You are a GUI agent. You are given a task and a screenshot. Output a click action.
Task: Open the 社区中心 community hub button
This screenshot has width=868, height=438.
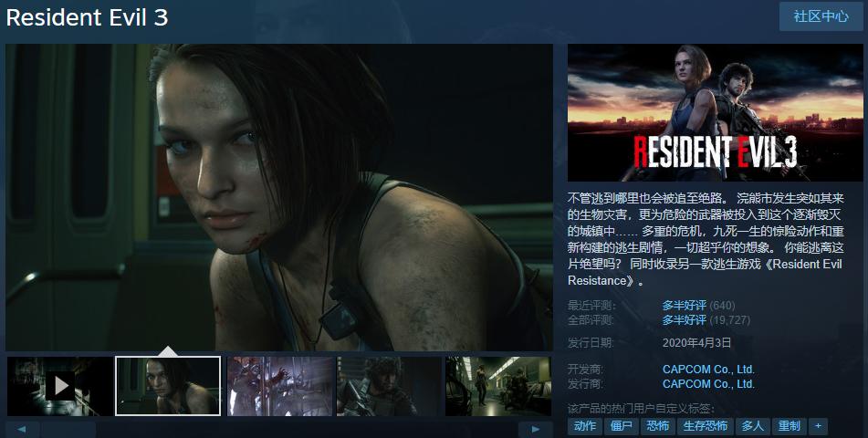point(821,16)
